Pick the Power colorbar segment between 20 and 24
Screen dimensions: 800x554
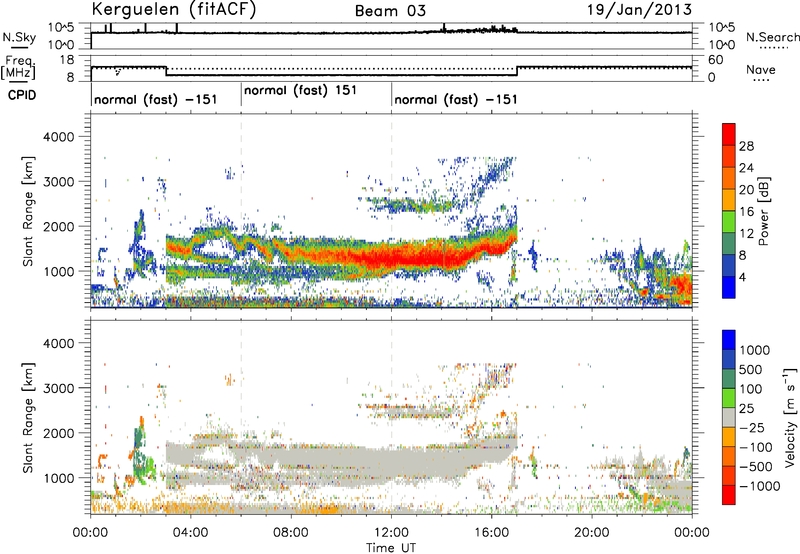729,178
